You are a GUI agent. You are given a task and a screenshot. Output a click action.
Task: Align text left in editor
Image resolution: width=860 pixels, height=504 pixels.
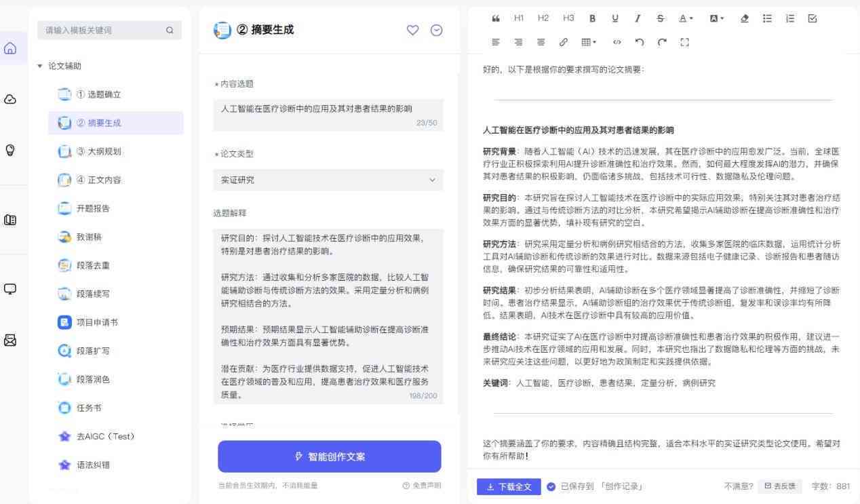pos(496,42)
